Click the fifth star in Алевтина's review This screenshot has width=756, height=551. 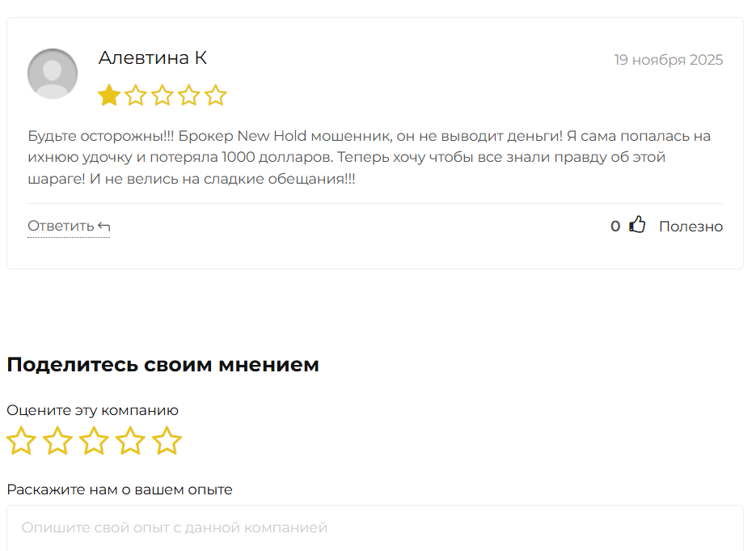[x=215, y=96]
